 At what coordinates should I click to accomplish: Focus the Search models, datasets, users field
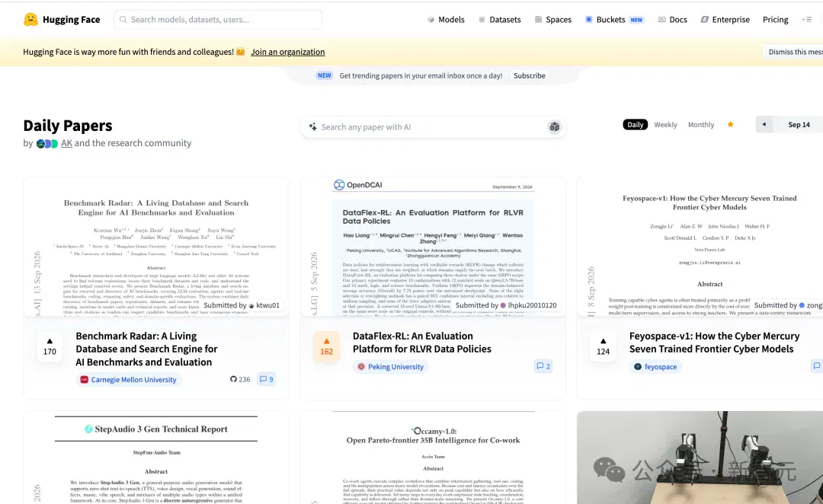[x=218, y=19]
